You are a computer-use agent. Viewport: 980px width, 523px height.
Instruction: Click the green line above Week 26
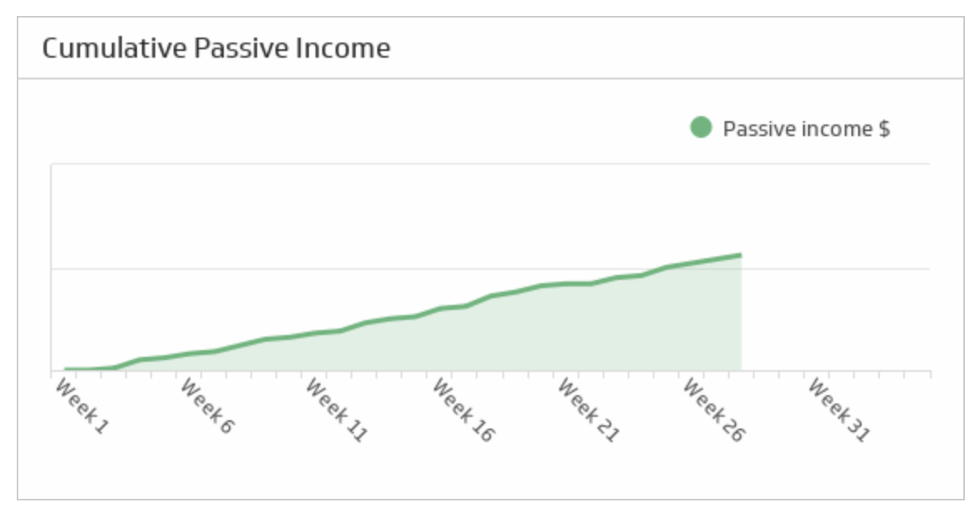tap(691, 263)
